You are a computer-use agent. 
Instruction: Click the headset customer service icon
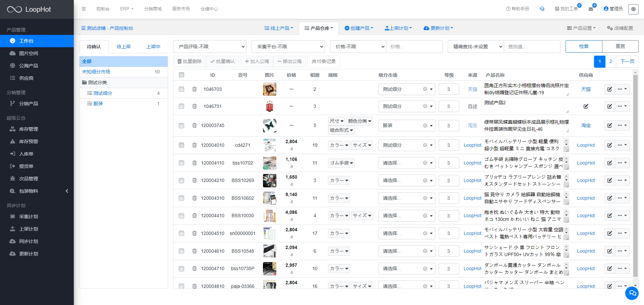coord(542,9)
